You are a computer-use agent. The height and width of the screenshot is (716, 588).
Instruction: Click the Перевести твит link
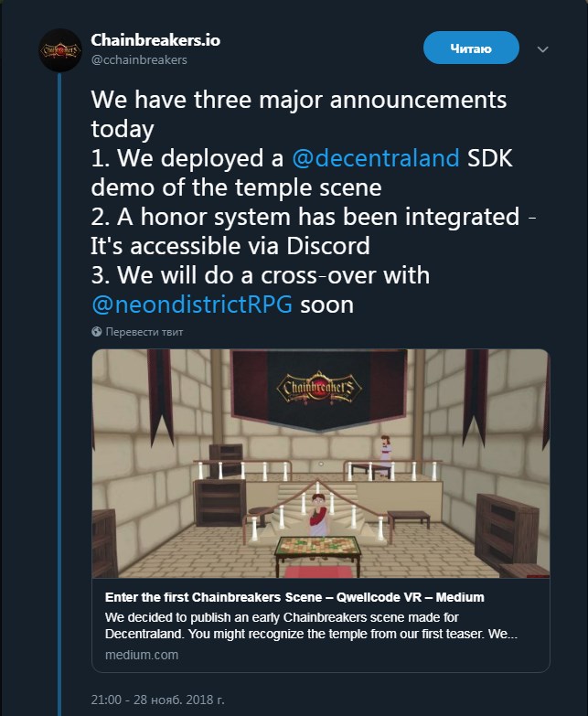[x=144, y=332]
